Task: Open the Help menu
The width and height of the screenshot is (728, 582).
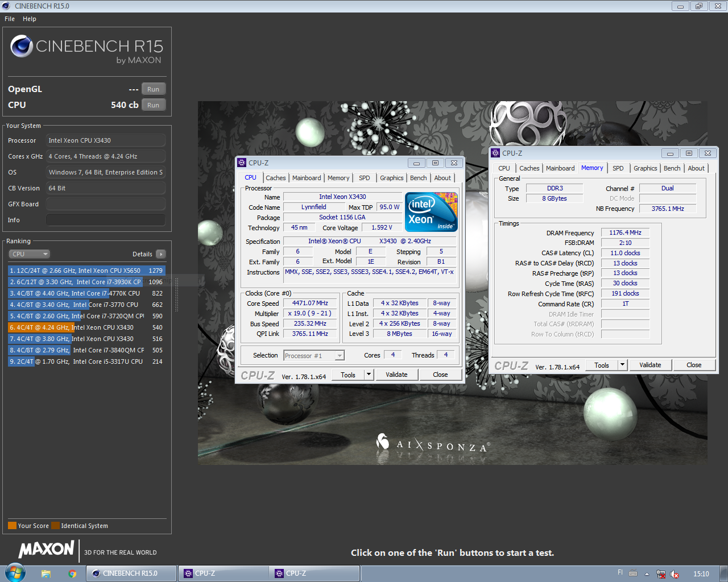Action: 30,19
